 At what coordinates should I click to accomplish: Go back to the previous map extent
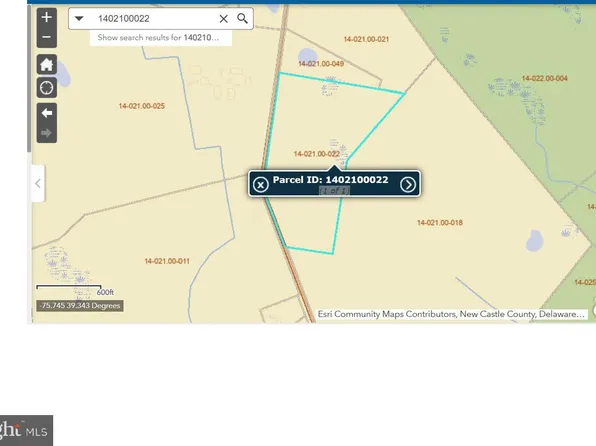47,113
